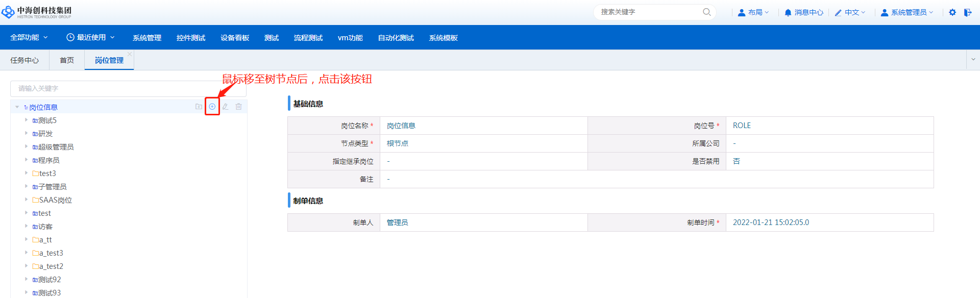Open the 全部功能 menu
This screenshot has height=298, width=980.
pyautogui.click(x=29, y=38)
